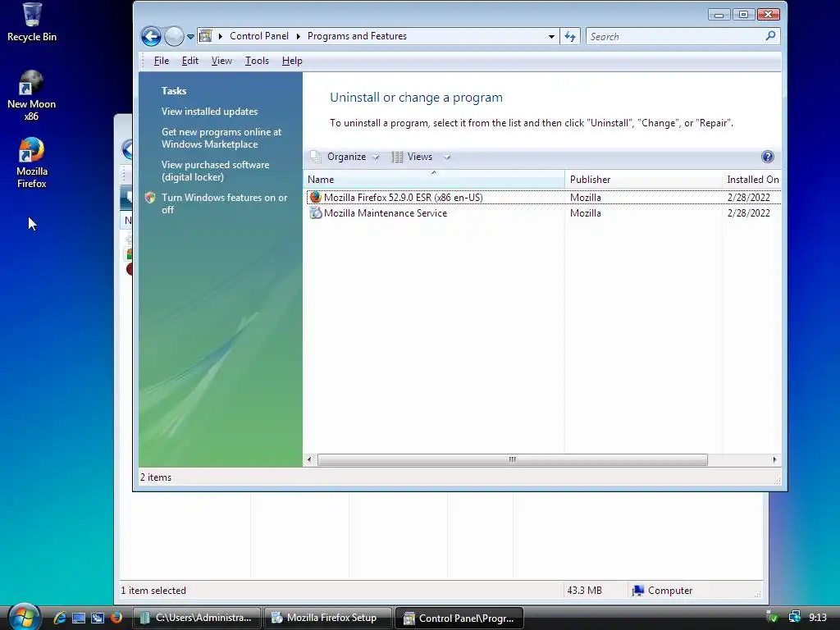Click the 9:13 system clock

point(818,618)
